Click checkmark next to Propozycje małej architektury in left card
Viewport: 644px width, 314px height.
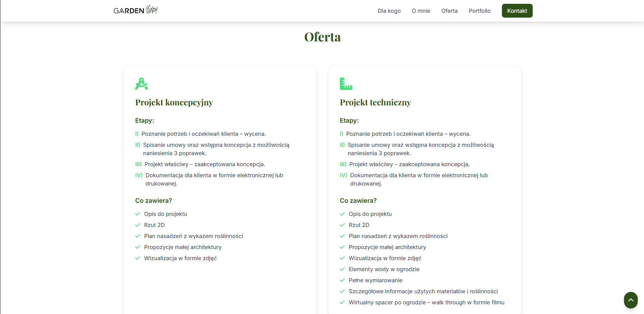click(138, 247)
